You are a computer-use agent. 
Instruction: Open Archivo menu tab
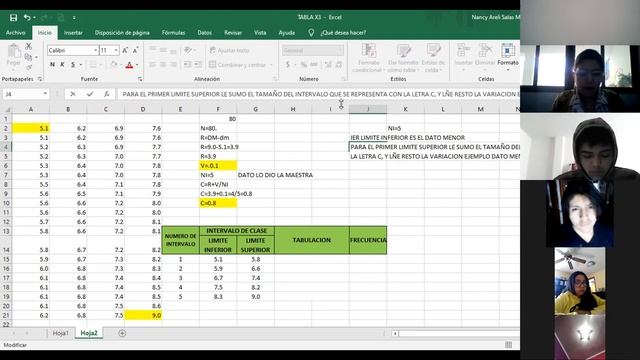[x=16, y=33]
